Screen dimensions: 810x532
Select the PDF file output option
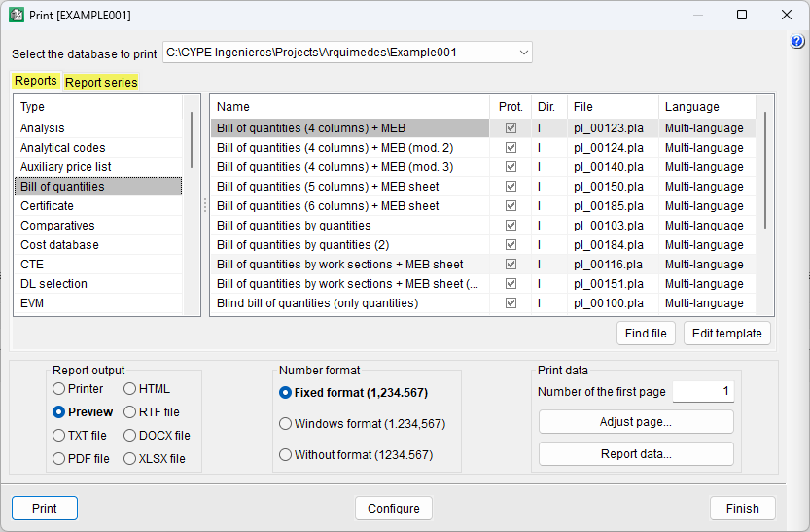[60, 459]
